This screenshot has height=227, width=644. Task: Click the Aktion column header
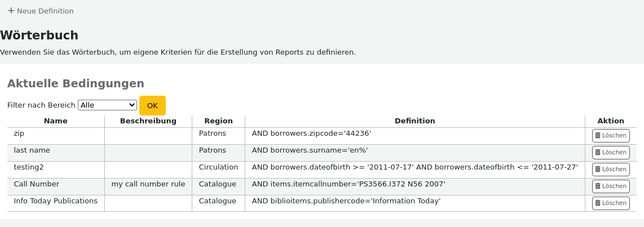point(611,121)
